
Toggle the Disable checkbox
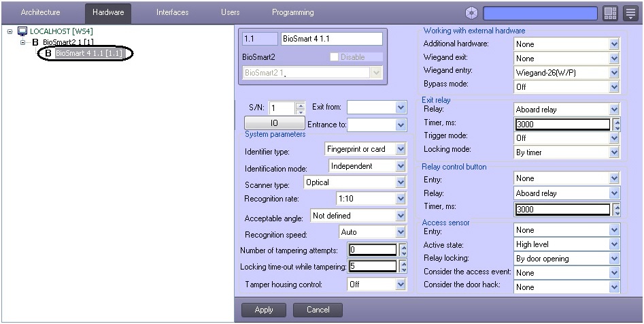pyautogui.click(x=334, y=57)
